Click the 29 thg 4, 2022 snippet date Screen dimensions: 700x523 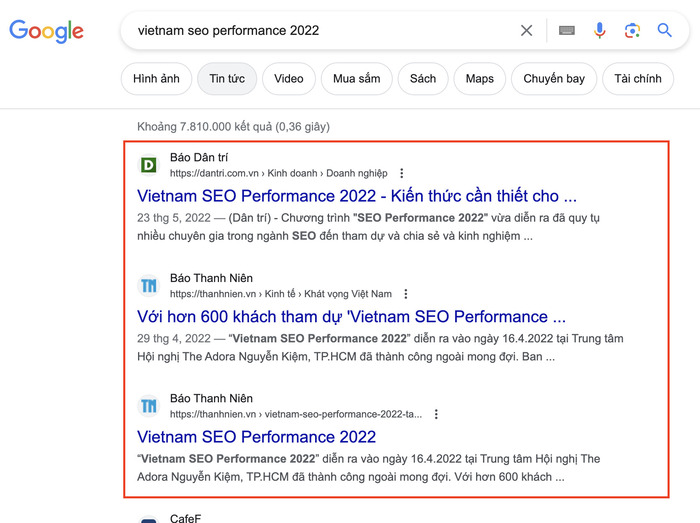(x=174, y=338)
